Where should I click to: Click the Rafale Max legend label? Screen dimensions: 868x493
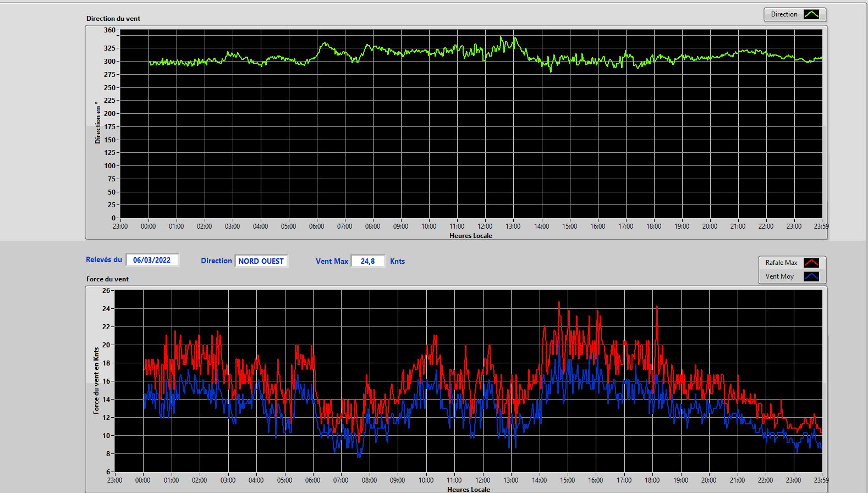click(781, 263)
